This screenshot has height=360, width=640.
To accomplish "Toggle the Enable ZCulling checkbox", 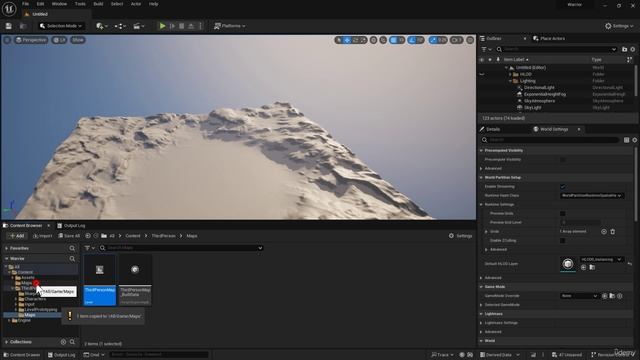I will [563, 240].
